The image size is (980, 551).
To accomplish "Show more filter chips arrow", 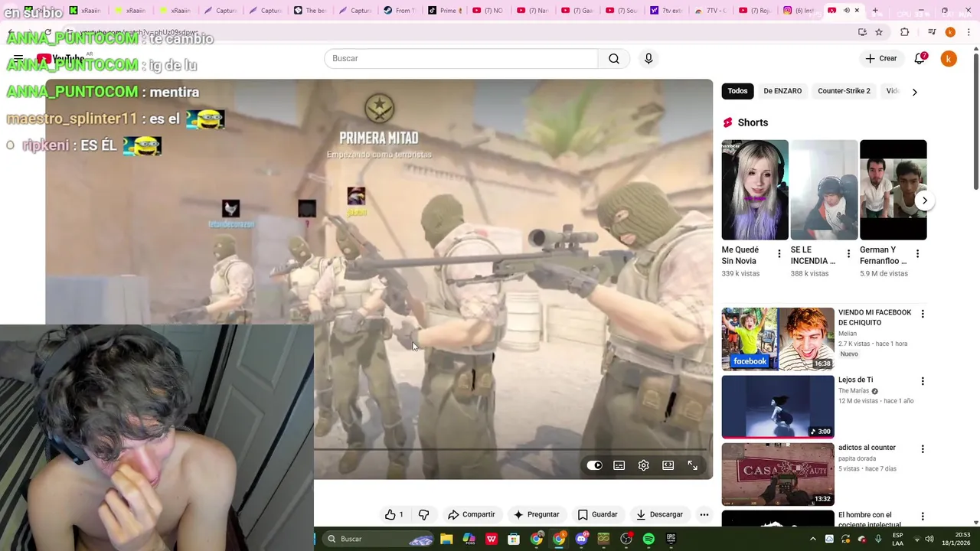I will tap(914, 92).
